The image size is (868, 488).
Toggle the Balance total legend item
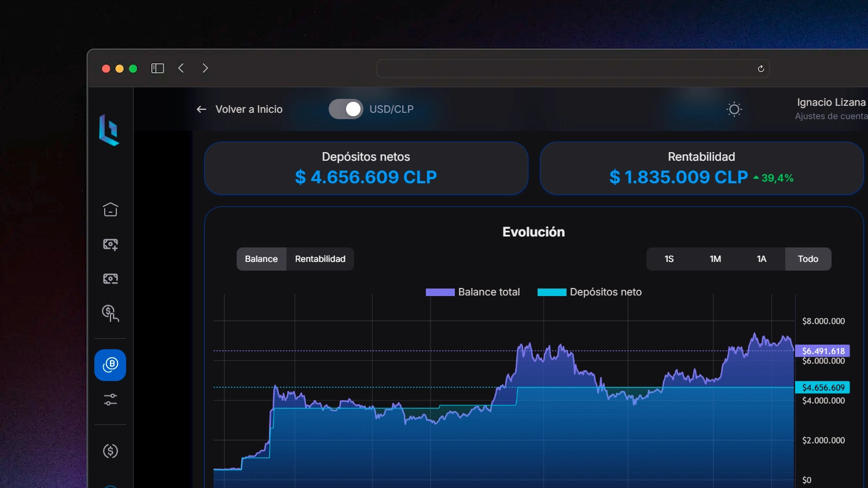pos(473,292)
